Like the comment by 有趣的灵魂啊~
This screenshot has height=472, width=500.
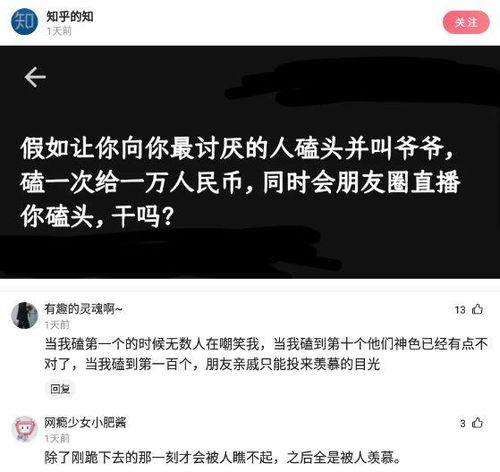[478, 309]
